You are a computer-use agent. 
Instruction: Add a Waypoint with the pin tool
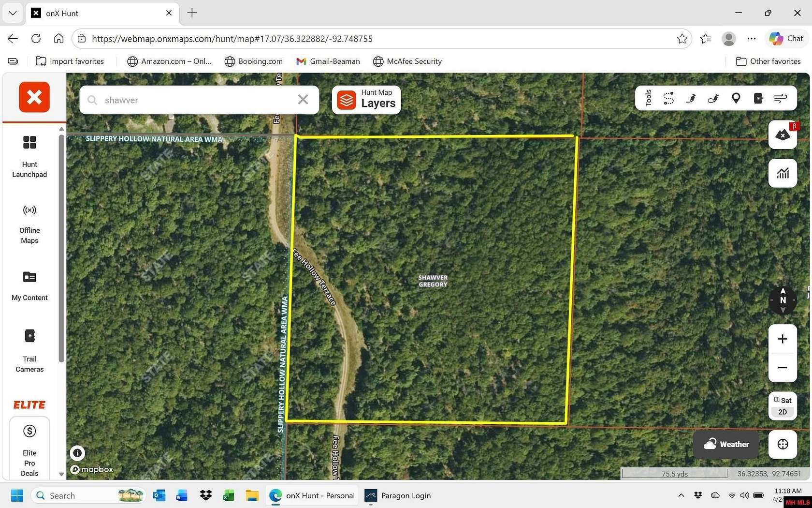[736, 98]
